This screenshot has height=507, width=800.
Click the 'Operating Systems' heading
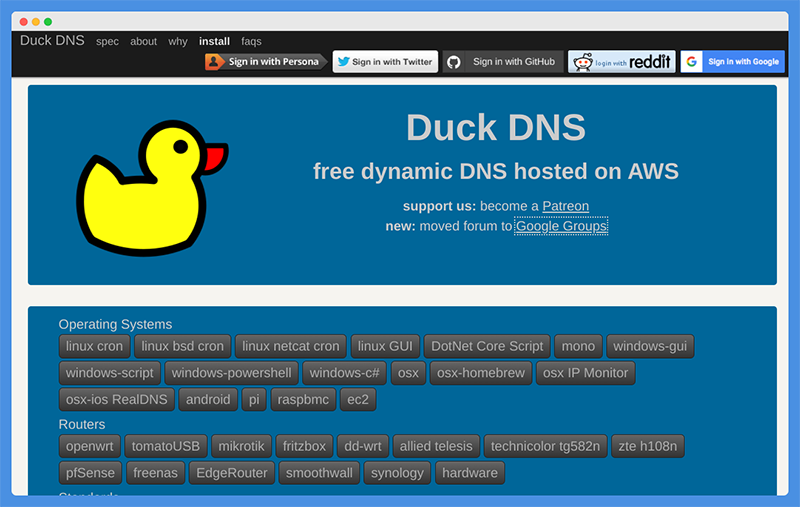coord(115,324)
